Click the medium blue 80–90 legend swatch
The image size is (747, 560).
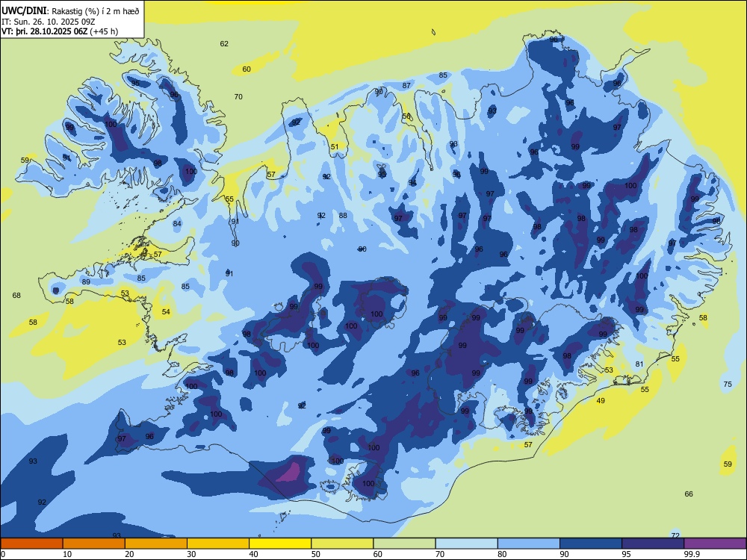pyautogui.click(x=529, y=544)
